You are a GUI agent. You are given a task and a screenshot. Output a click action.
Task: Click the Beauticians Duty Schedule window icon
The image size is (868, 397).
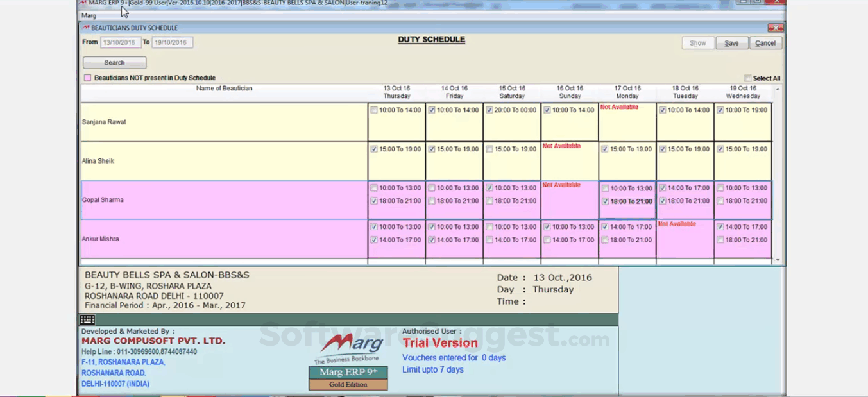pos(85,28)
